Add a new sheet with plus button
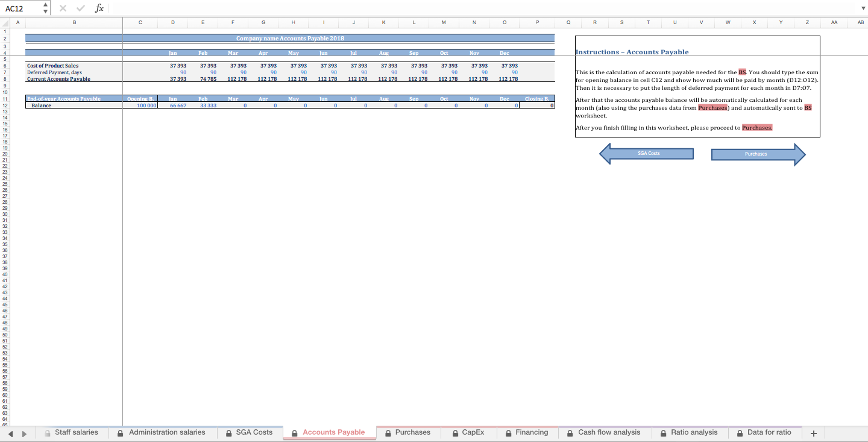This screenshot has height=442, width=868. click(x=814, y=433)
